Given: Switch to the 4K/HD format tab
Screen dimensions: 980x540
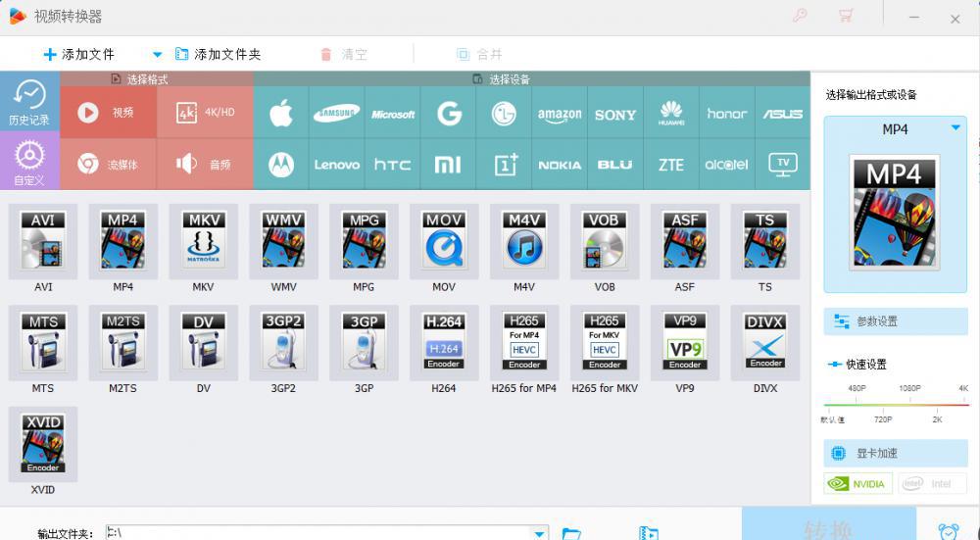Looking at the screenshot, I should click(x=205, y=113).
